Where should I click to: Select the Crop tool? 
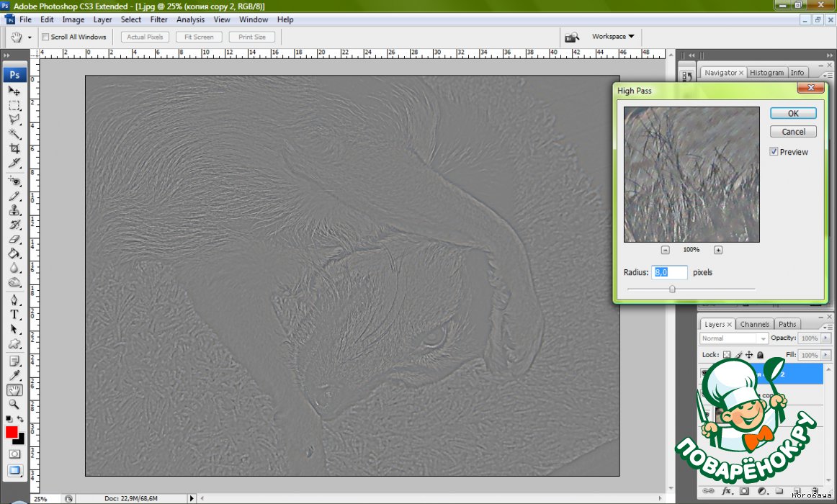pos(14,148)
